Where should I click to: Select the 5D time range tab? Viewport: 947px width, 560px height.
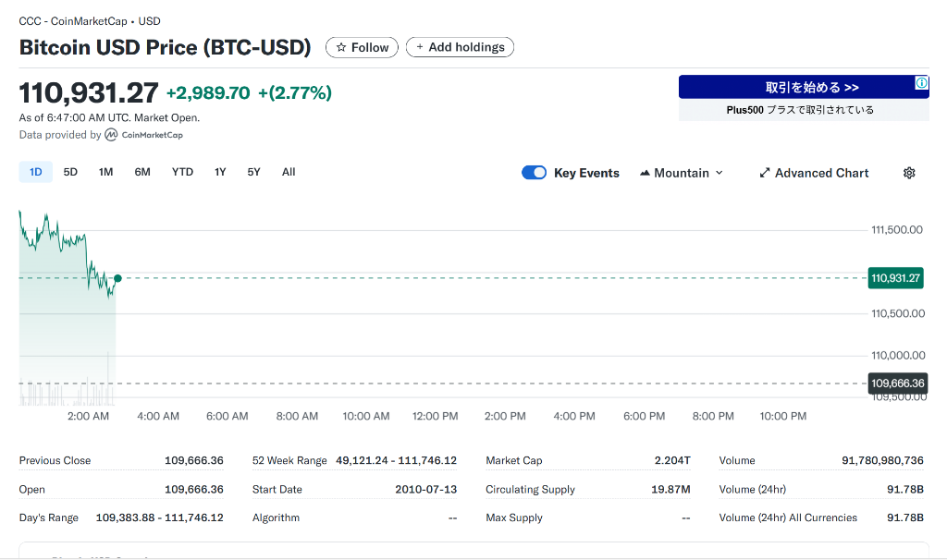click(x=70, y=172)
